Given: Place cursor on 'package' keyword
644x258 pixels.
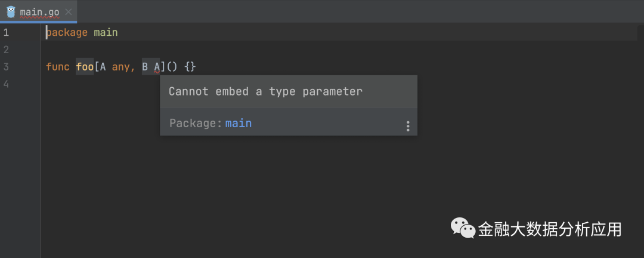Looking at the screenshot, I should [67, 32].
